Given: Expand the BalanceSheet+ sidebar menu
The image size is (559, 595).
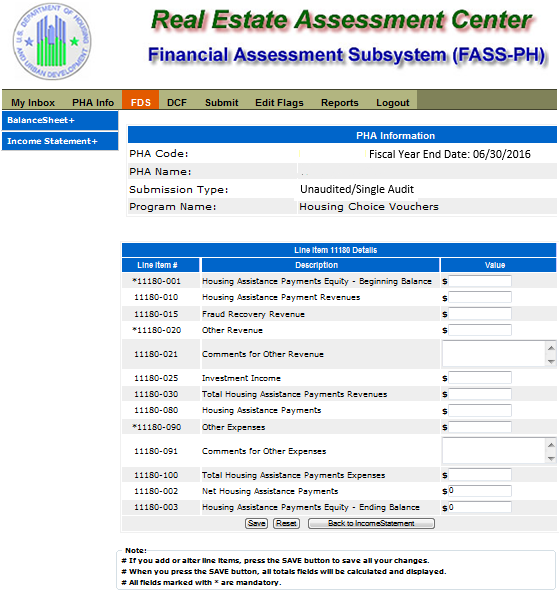Looking at the screenshot, I should [x=60, y=120].
